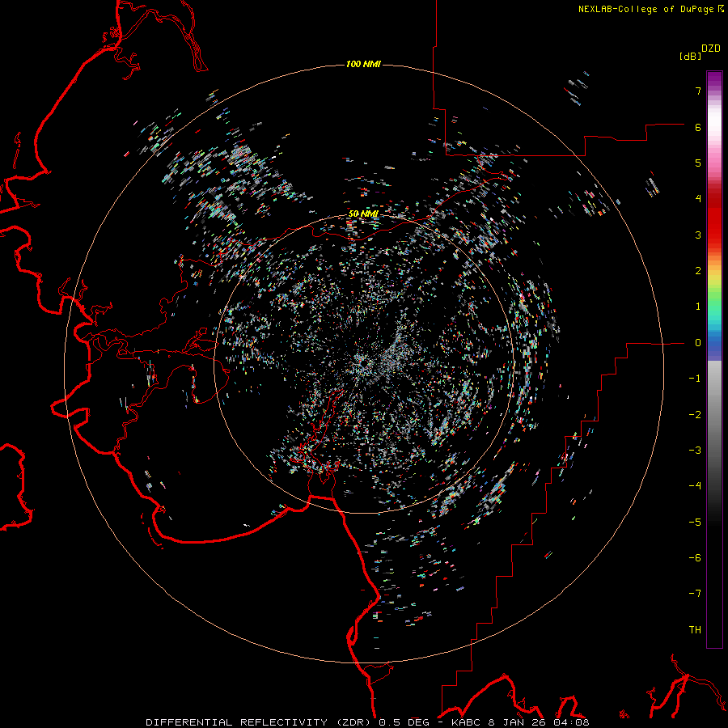Click the 2 value on the color scale
This screenshot has width=728, height=728.
pos(698,271)
